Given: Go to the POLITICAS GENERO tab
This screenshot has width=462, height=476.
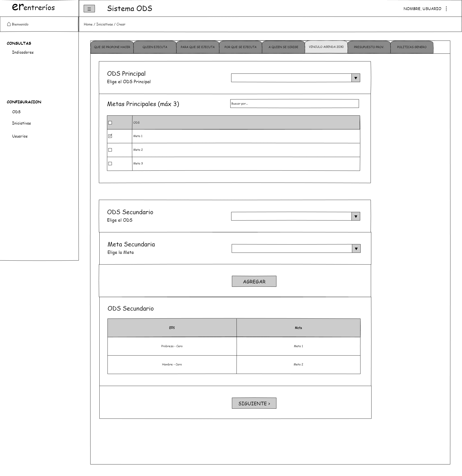Looking at the screenshot, I should tap(411, 47).
